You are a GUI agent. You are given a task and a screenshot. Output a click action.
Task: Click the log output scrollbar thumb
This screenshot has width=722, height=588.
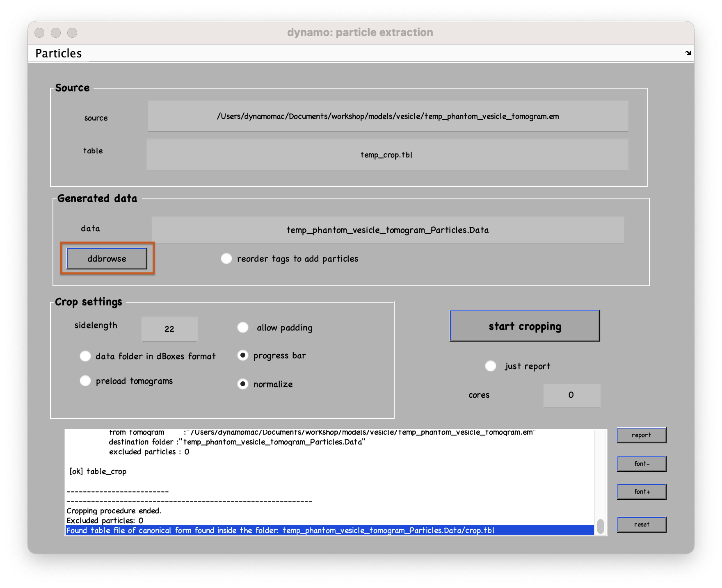601,526
